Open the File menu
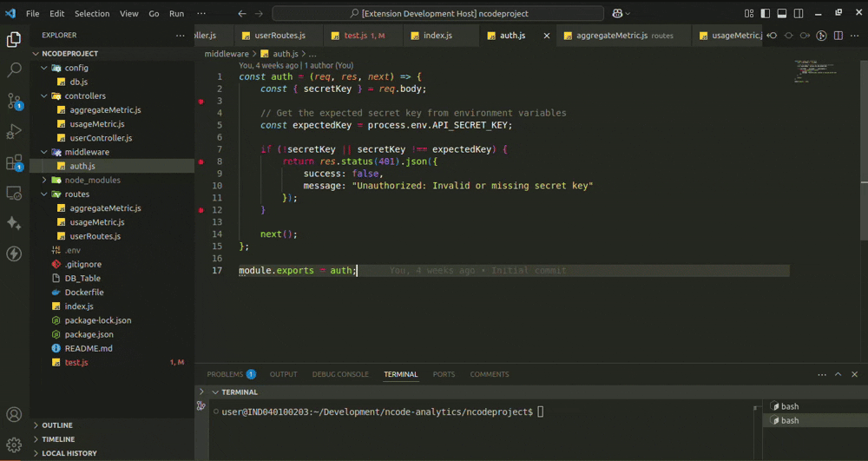868x461 pixels. [x=33, y=13]
